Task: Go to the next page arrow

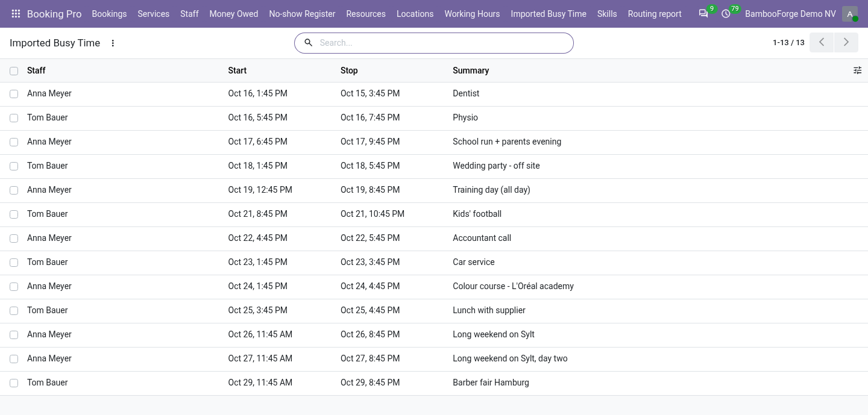Action: 846,42
